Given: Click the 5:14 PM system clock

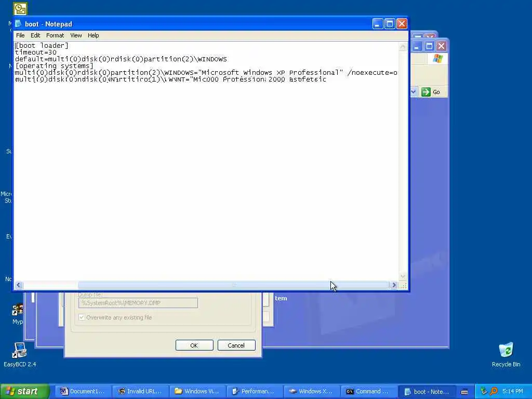Looking at the screenshot, I should [x=512, y=391].
